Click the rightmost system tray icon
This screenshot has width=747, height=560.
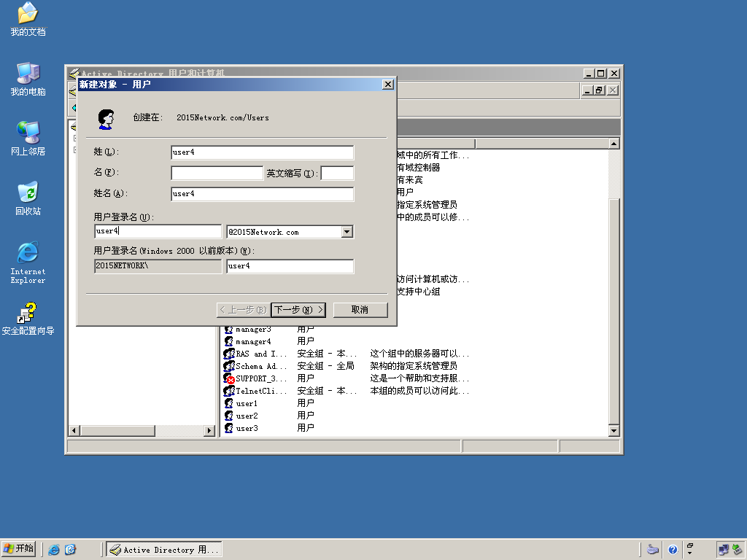pos(737,550)
